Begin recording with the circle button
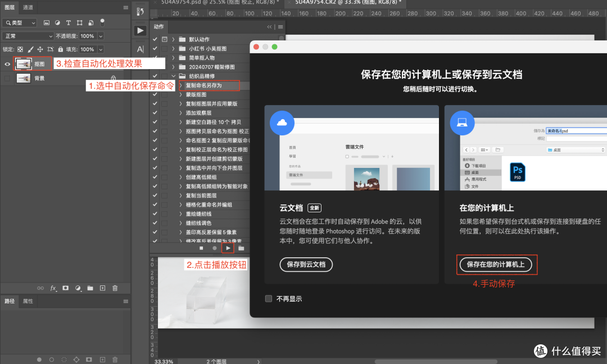Viewport: 607px width, 364px height. click(x=215, y=248)
